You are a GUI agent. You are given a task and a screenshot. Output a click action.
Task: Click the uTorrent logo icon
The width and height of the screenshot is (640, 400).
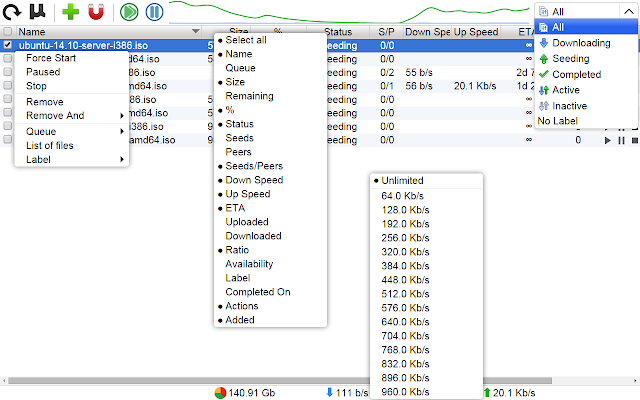37,12
